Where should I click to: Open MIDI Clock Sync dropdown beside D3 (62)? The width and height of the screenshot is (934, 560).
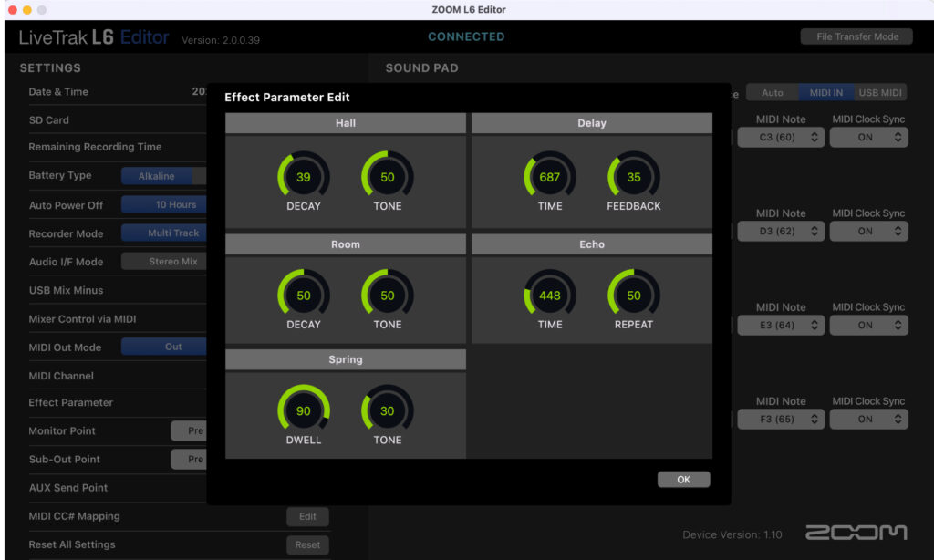(x=868, y=231)
